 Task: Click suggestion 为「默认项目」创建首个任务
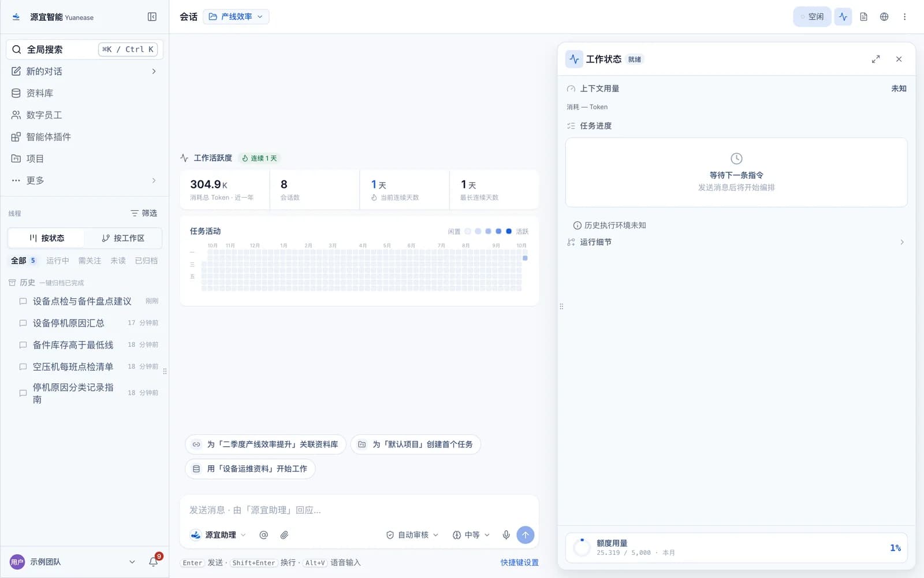click(x=416, y=444)
